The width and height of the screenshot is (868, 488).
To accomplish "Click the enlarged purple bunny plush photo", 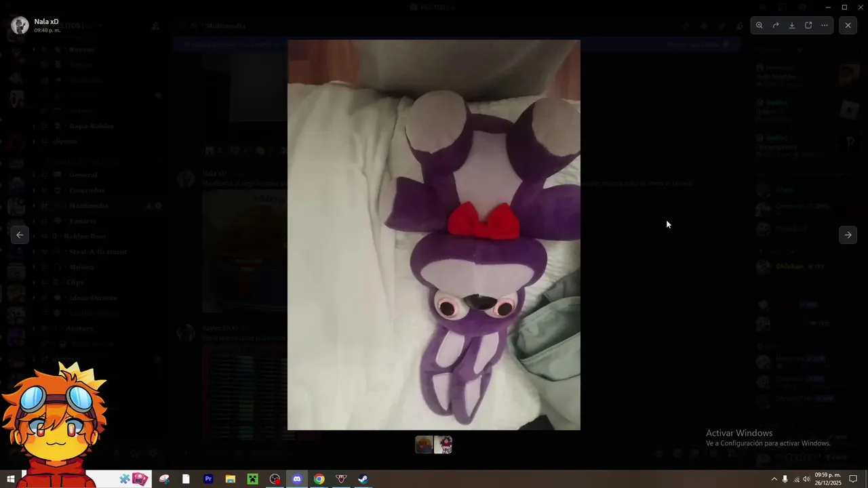I will point(434,235).
